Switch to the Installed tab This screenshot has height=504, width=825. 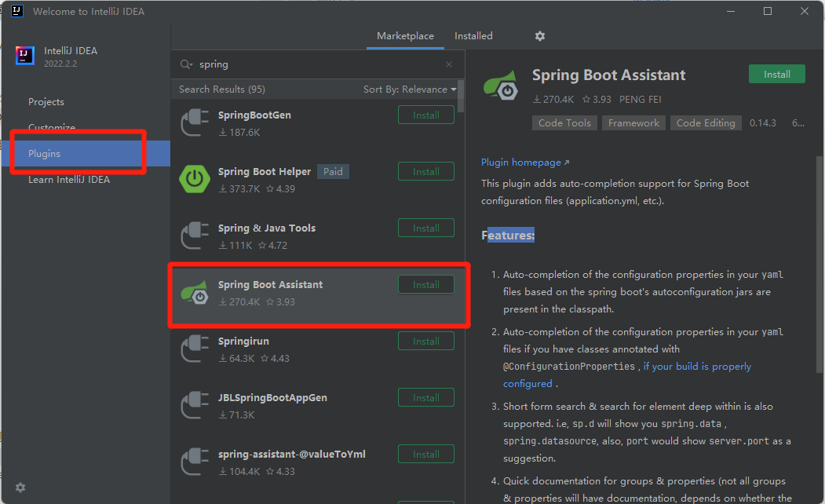[473, 36]
